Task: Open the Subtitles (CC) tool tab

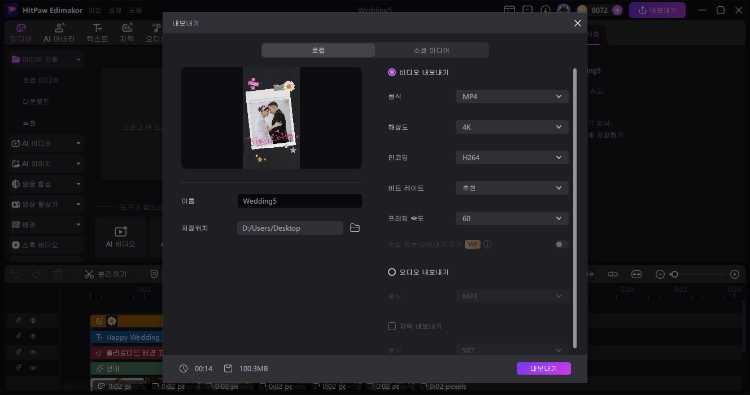Action: coord(127,33)
